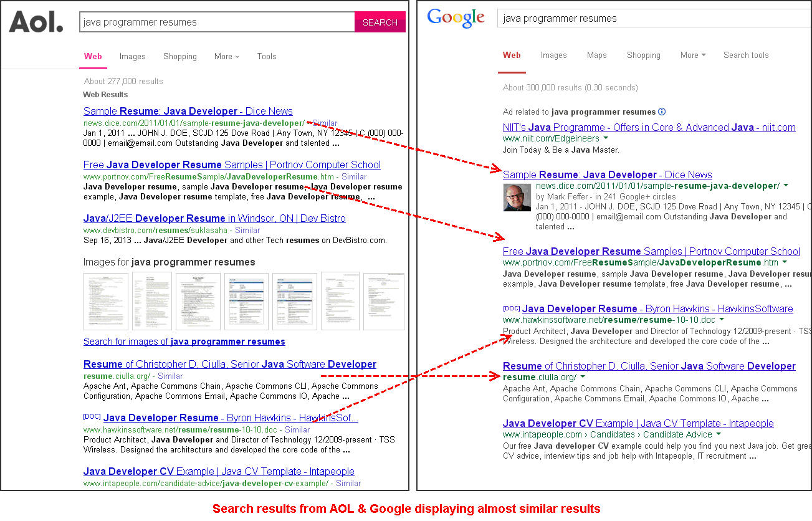Expand dropdown arrow next to Google intapeople.com breadcrumb
This screenshot has width=812, height=521.
(719, 435)
